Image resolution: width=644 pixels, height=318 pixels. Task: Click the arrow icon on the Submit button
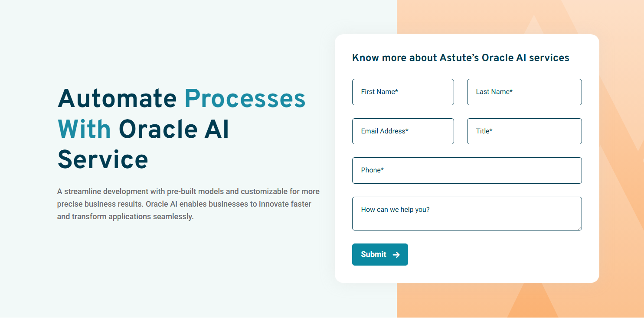(x=396, y=254)
